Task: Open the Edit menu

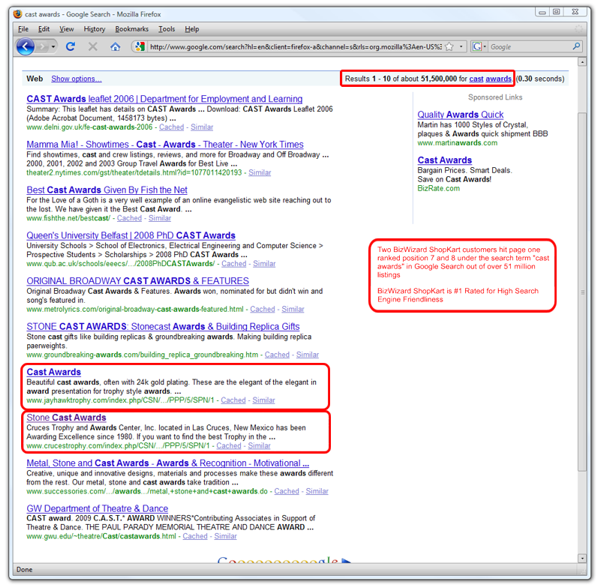Action: [44, 29]
